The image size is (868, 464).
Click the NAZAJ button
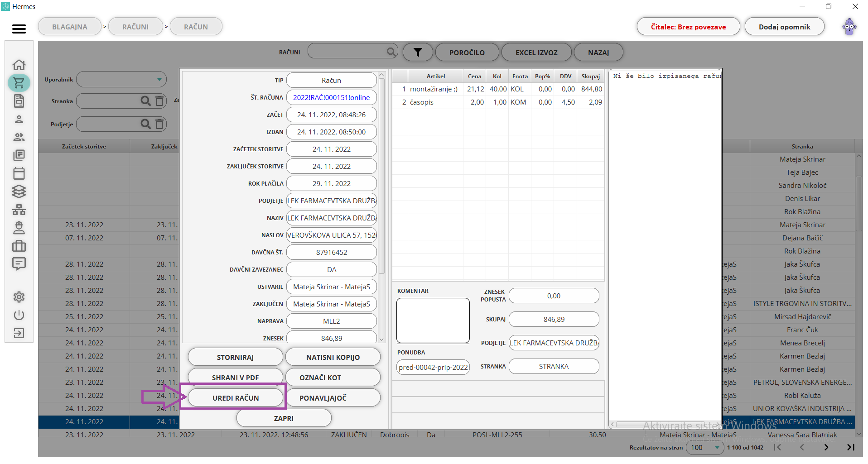point(598,53)
